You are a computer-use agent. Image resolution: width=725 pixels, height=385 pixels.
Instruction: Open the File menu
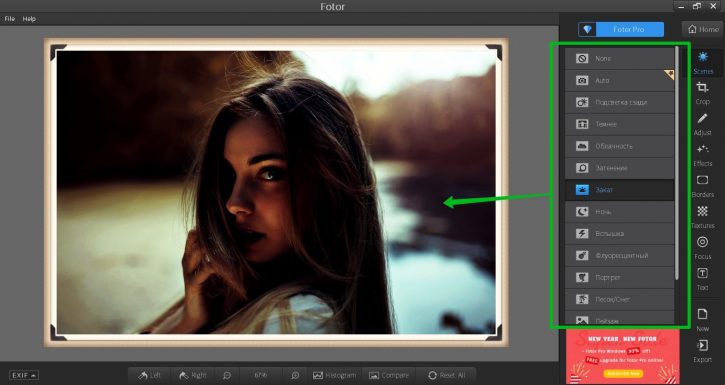(10, 19)
